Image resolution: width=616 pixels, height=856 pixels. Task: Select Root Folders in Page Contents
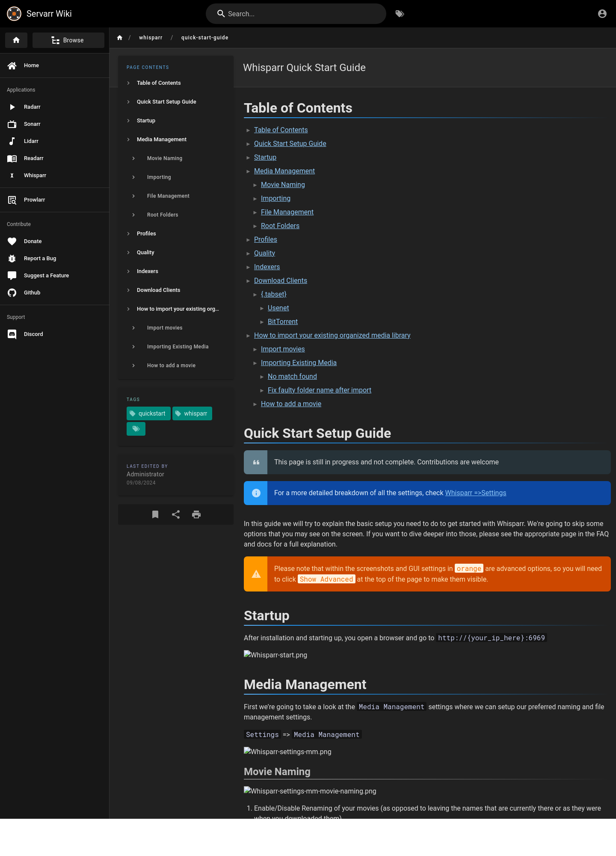176,215
